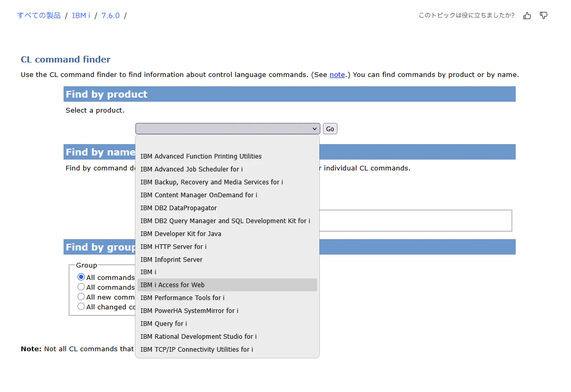
Task: Choose IBM Developer Kit for Java
Action: pos(227,233)
